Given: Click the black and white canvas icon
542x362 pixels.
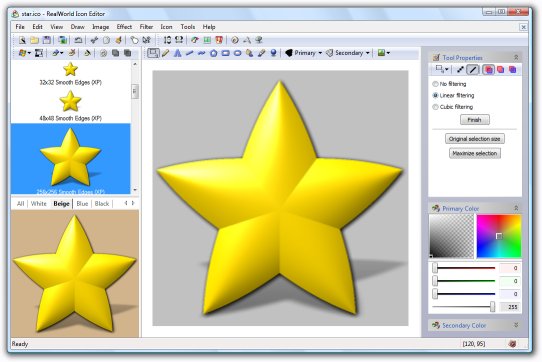Looking at the screenshot, I should (x=39, y=53).
